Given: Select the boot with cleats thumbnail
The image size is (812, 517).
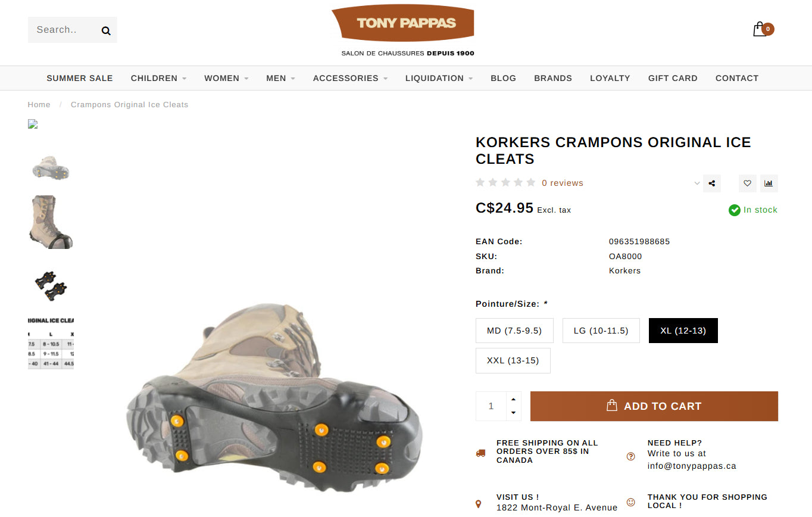Looking at the screenshot, I should pyautogui.click(x=51, y=222).
